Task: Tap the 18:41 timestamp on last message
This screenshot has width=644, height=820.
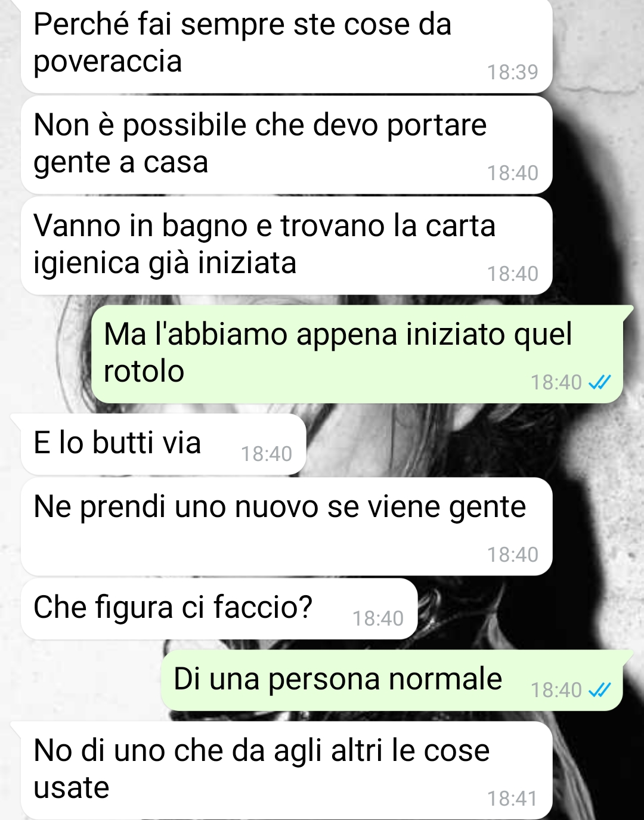Action: coord(513,799)
